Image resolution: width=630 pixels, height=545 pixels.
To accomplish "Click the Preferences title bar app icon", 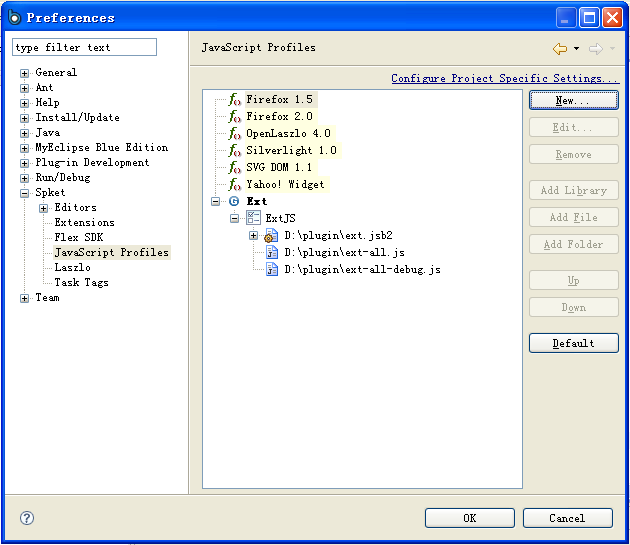I will pos(14,17).
